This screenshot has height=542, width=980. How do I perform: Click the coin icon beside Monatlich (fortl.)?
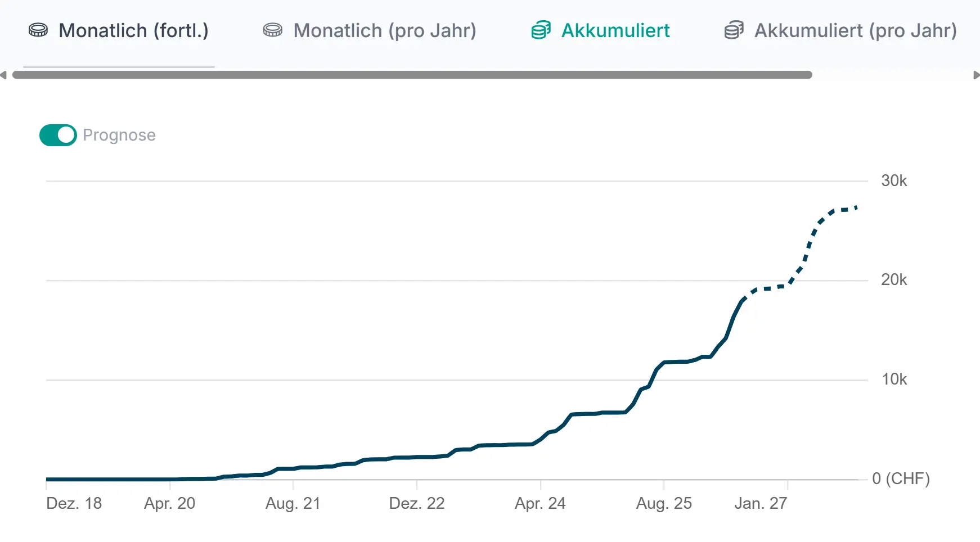(x=38, y=30)
